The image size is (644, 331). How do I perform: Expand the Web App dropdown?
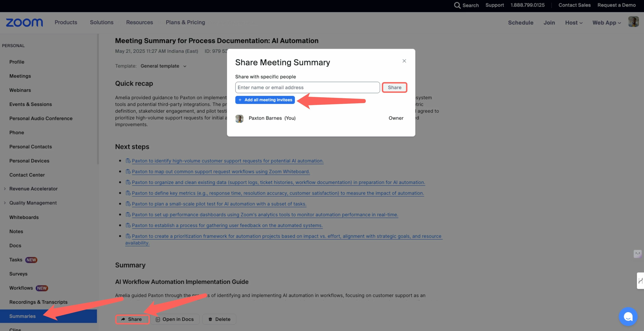tap(606, 23)
